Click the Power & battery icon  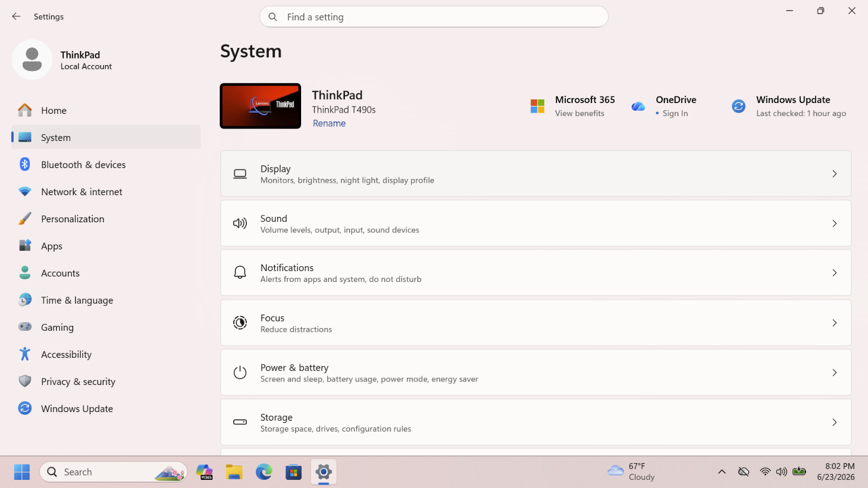click(240, 373)
